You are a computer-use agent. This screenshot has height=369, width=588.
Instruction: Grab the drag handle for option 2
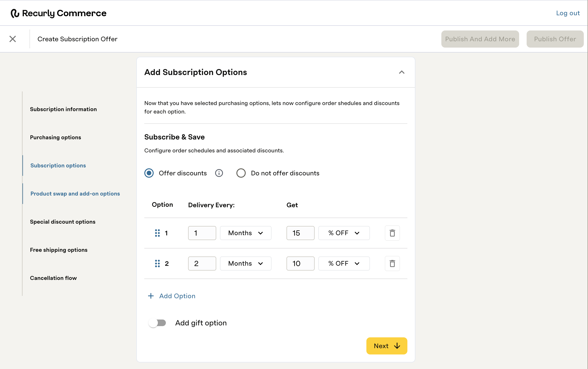point(157,264)
